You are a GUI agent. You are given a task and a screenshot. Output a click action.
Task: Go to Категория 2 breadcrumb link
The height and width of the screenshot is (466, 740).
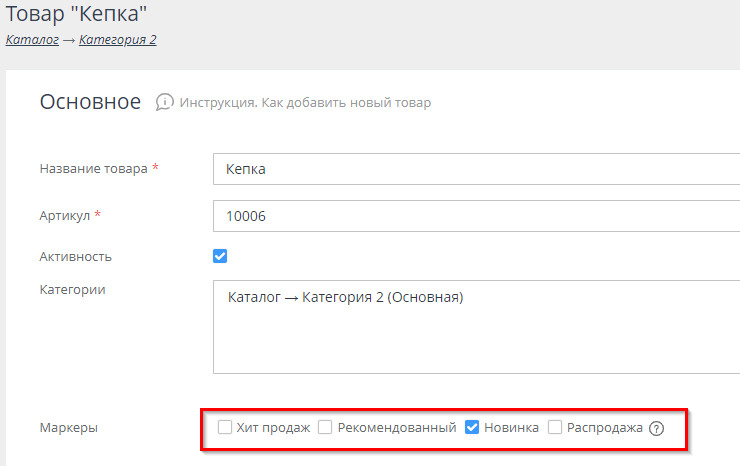tap(117, 40)
